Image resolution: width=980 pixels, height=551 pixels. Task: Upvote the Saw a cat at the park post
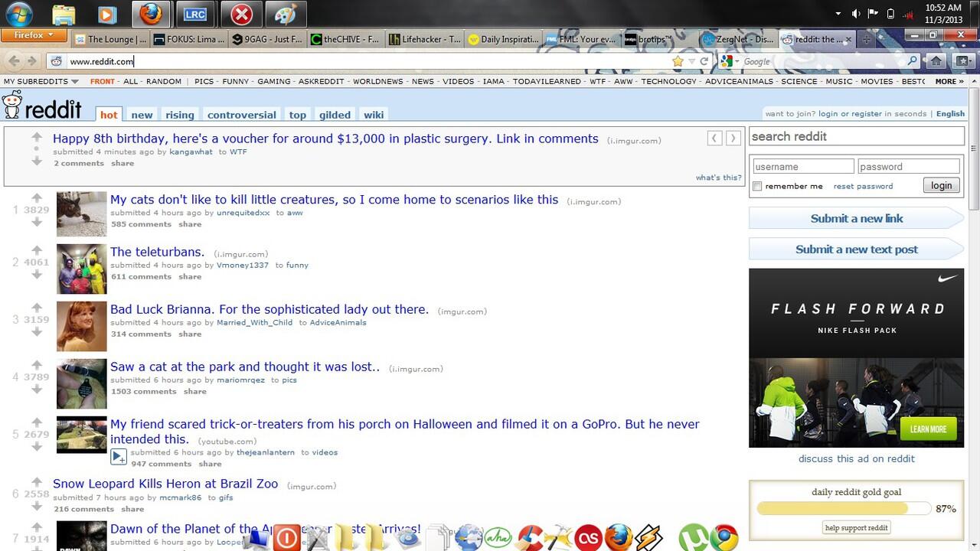pos(36,366)
